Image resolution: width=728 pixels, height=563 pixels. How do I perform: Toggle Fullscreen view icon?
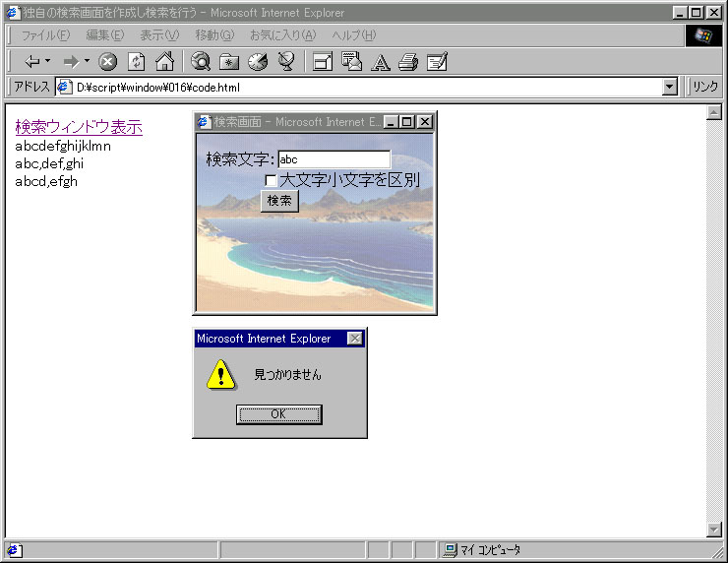tap(323, 62)
